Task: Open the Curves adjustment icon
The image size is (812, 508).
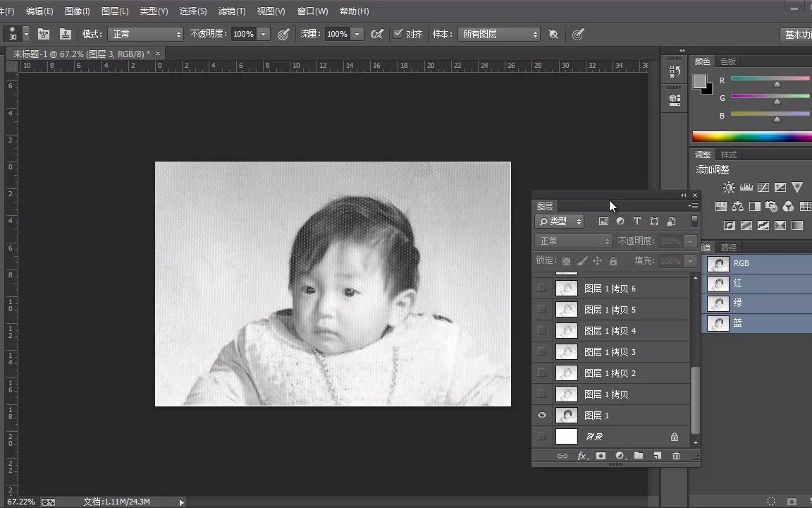Action: (763, 187)
